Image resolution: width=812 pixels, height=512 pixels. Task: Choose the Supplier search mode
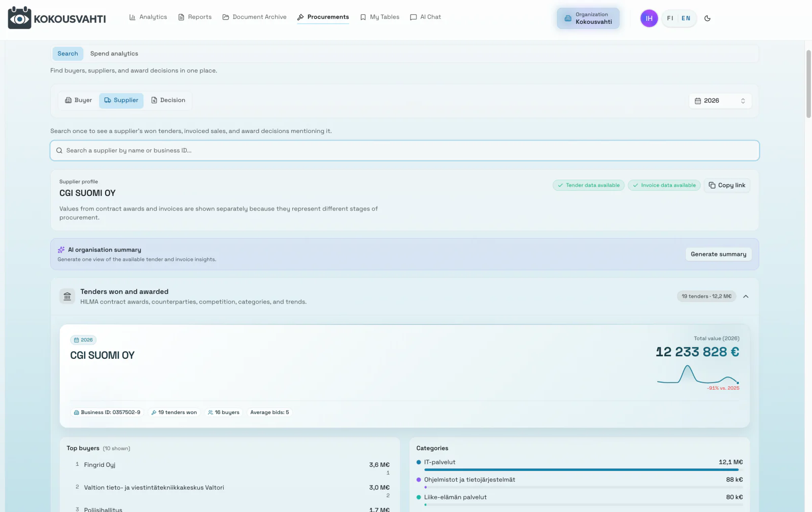[x=121, y=100]
